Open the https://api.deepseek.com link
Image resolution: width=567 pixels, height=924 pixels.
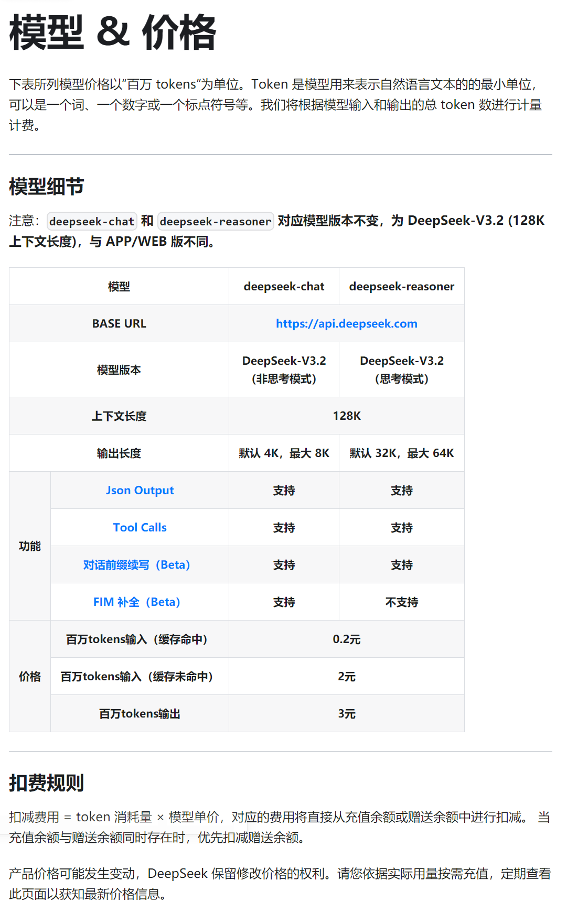(x=347, y=324)
